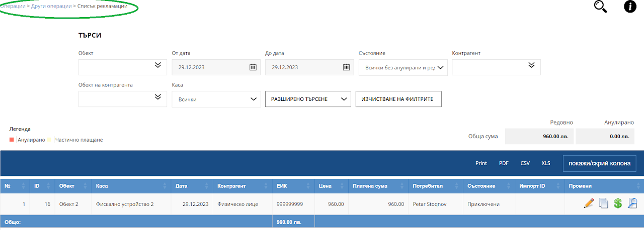Open payment with green dollar icon
Image resolution: width=644 pixels, height=230 pixels.
click(618, 203)
